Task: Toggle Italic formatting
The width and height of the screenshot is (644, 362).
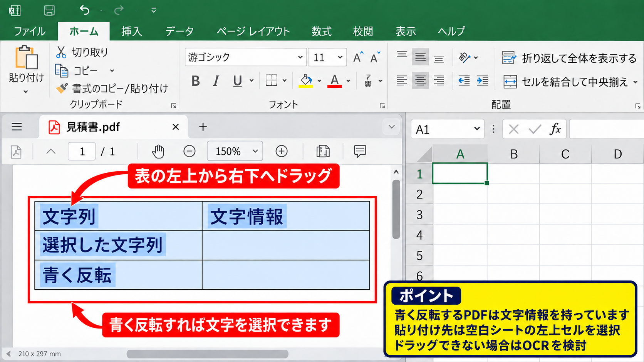Action: point(216,81)
